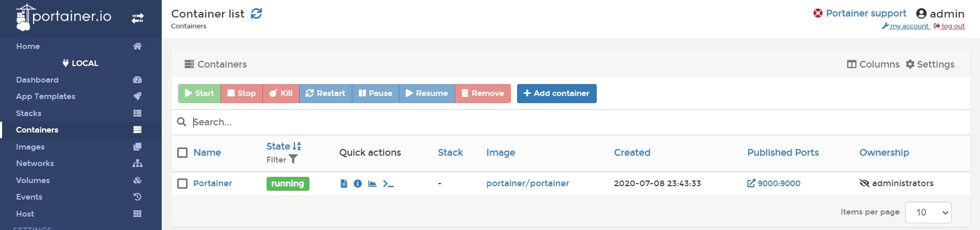Click the Stop button
980x230 pixels.
tap(242, 93)
